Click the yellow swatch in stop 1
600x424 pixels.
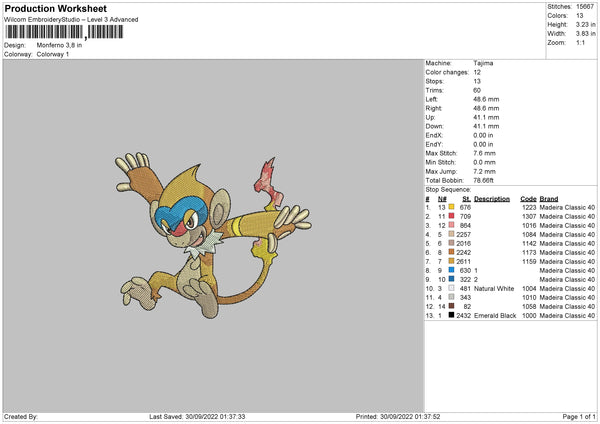[451, 207]
